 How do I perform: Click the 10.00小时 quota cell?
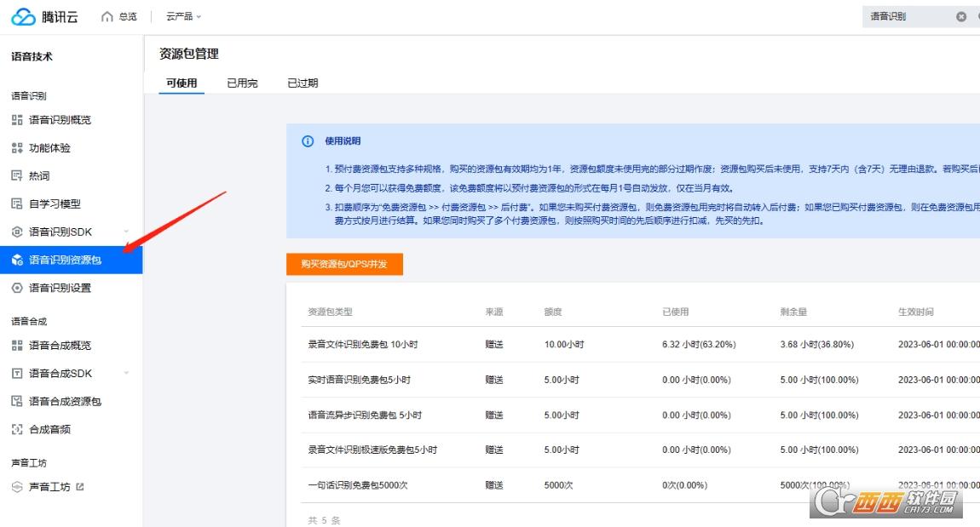564,344
